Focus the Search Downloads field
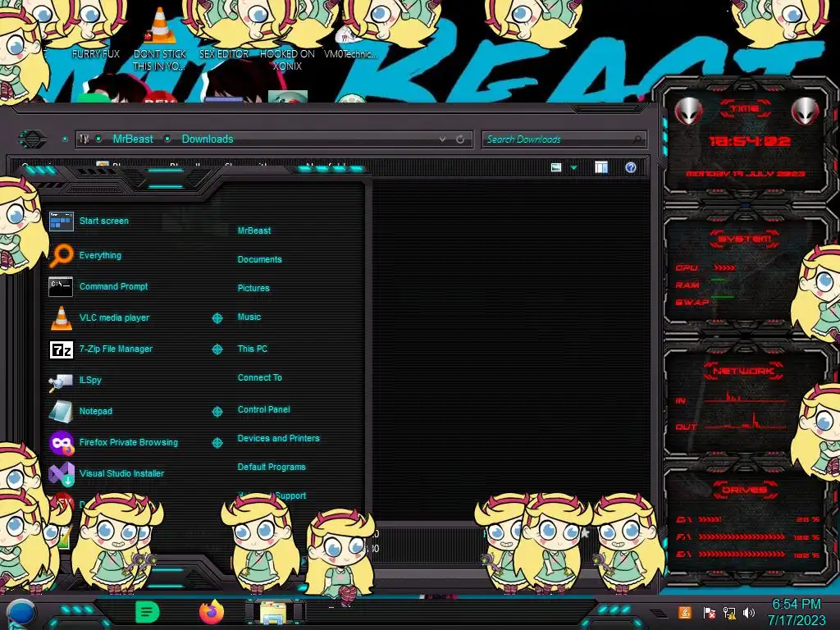The width and height of the screenshot is (840, 630). pyautogui.click(x=557, y=139)
